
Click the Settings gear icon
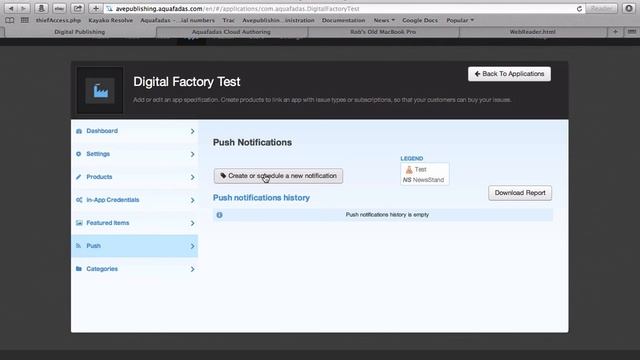pyautogui.click(x=79, y=154)
